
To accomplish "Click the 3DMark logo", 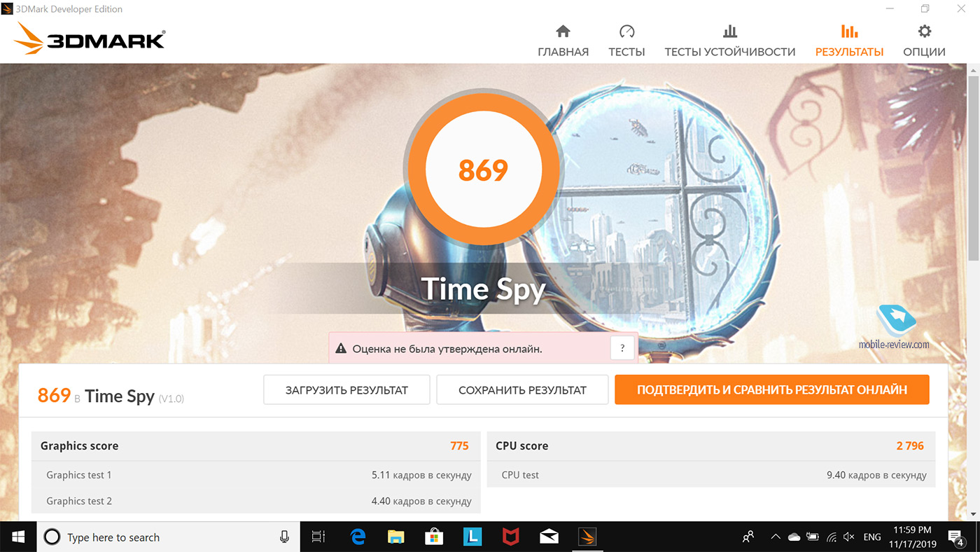I will 90,39.
